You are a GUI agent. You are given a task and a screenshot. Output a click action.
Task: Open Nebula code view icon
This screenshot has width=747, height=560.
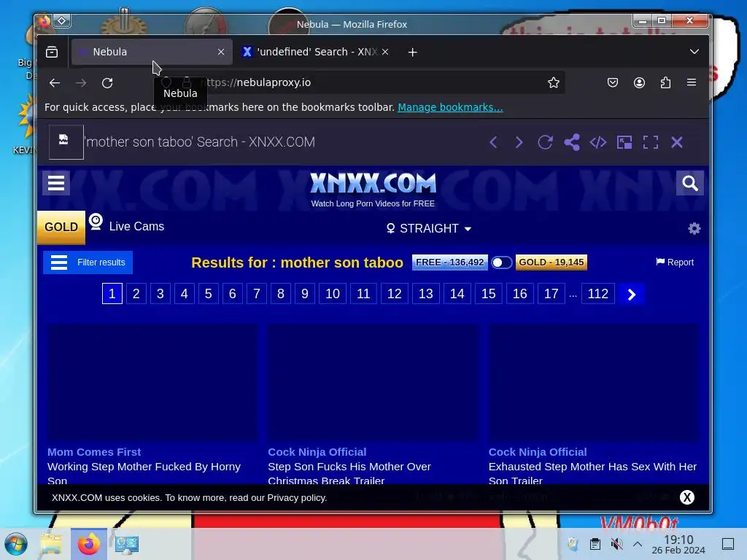click(x=598, y=142)
